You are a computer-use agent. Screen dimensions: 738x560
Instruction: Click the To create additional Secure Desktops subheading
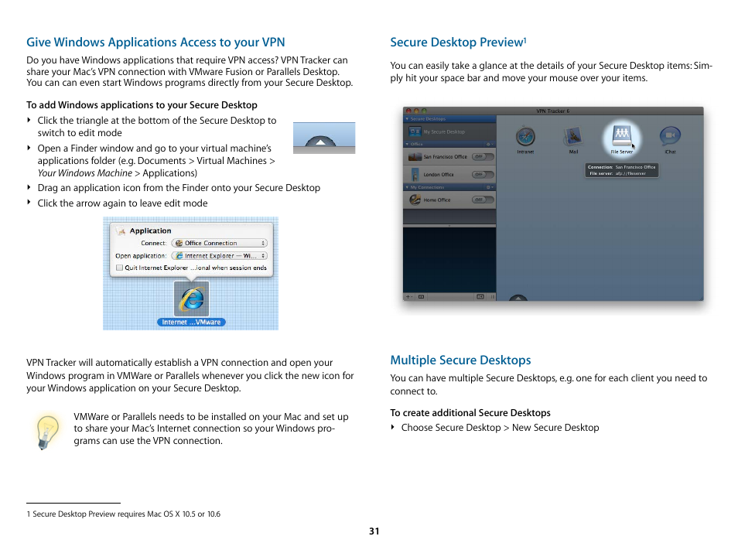[x=470, y=413]
